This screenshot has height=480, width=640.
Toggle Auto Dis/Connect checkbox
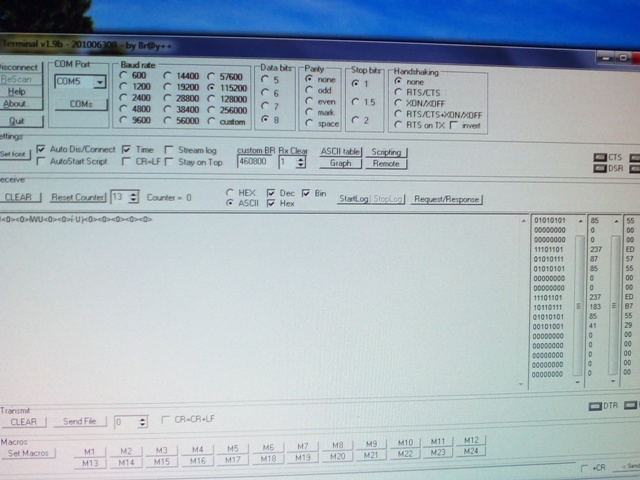(x=40, y=149)
